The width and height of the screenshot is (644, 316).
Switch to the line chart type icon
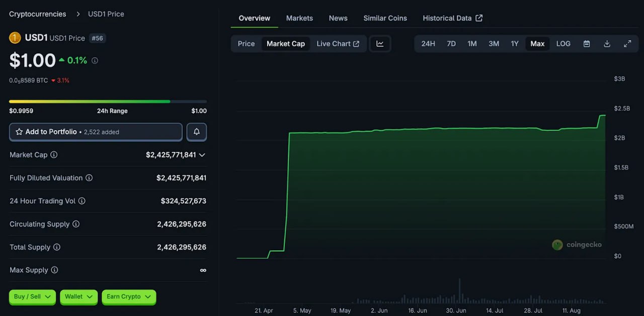pos(380,44)
